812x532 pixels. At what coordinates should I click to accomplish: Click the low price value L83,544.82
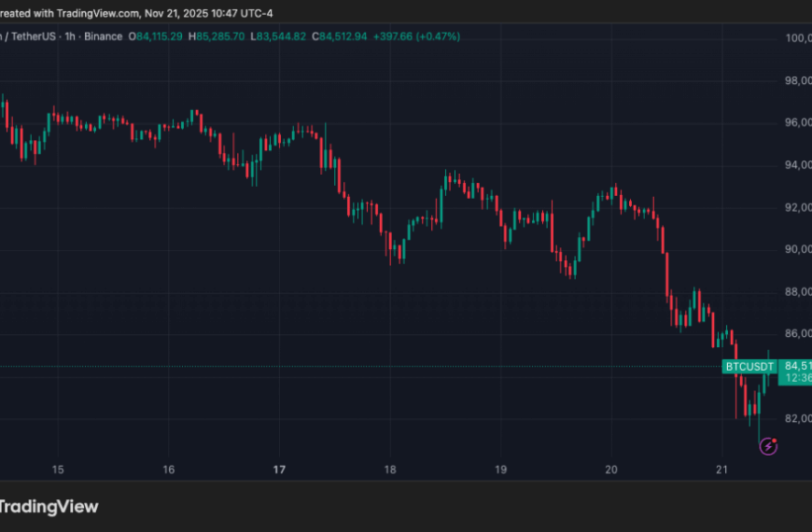[x=278, y=36]
